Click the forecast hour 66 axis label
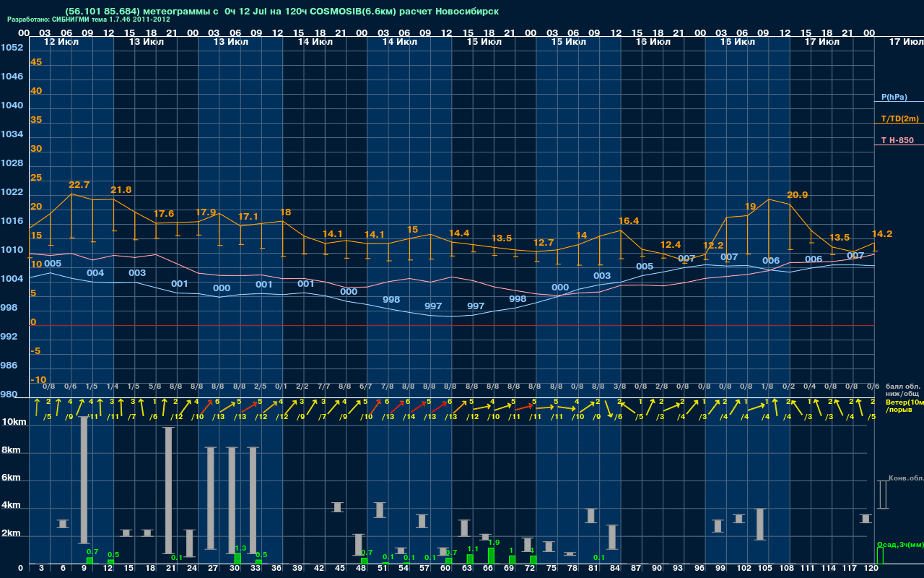Screen dimensions: 924x578 coord(489,569)
